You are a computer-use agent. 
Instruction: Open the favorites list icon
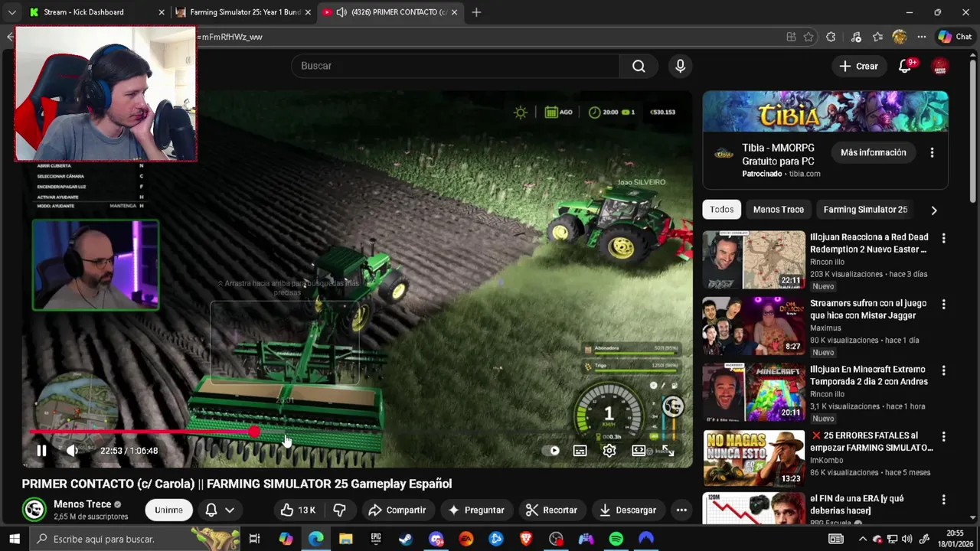(877, 37)
